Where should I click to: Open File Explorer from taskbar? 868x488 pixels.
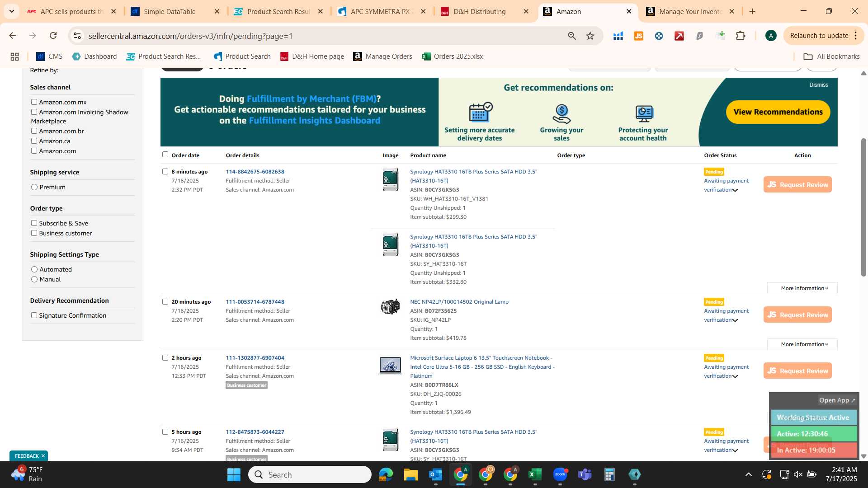pos(410,474)
